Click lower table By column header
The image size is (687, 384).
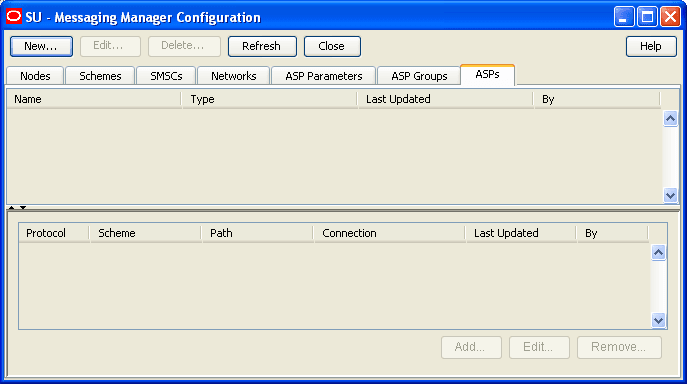tap(613, 233)
